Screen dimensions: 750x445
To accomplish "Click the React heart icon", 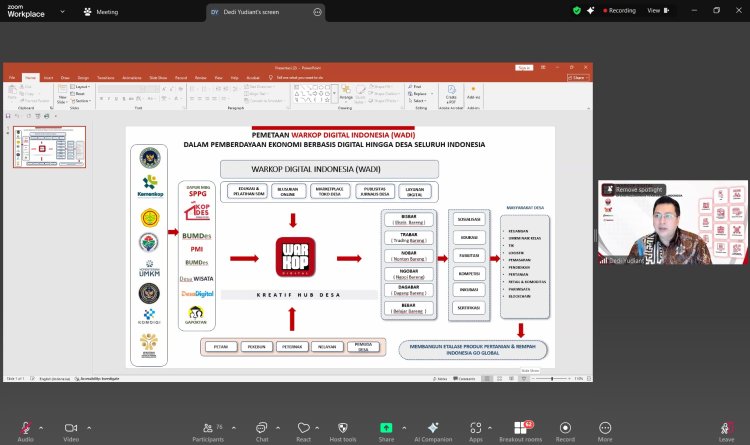I will 303,427.
